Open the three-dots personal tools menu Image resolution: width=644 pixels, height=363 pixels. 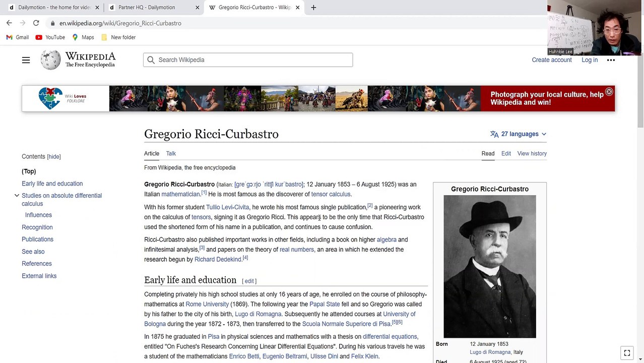point(611,60)
